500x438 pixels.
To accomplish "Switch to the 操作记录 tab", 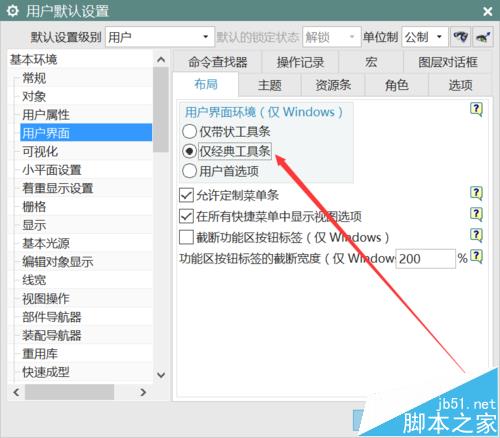I will (300, 62).
